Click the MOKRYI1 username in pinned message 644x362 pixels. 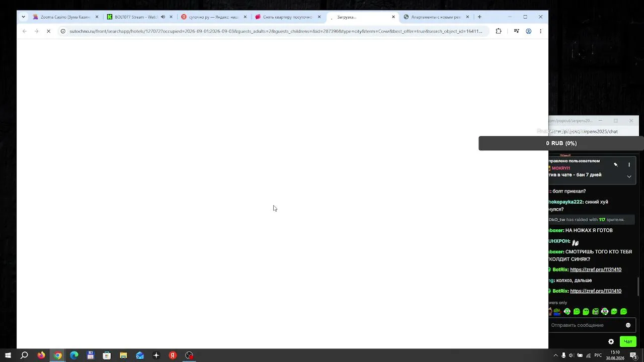tap(560, 168)
